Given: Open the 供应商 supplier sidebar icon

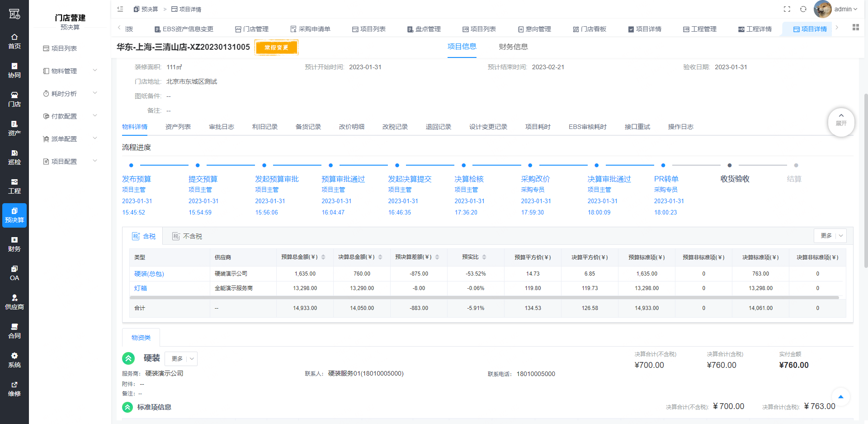Looking at the screenshot, I should point(14,302).
